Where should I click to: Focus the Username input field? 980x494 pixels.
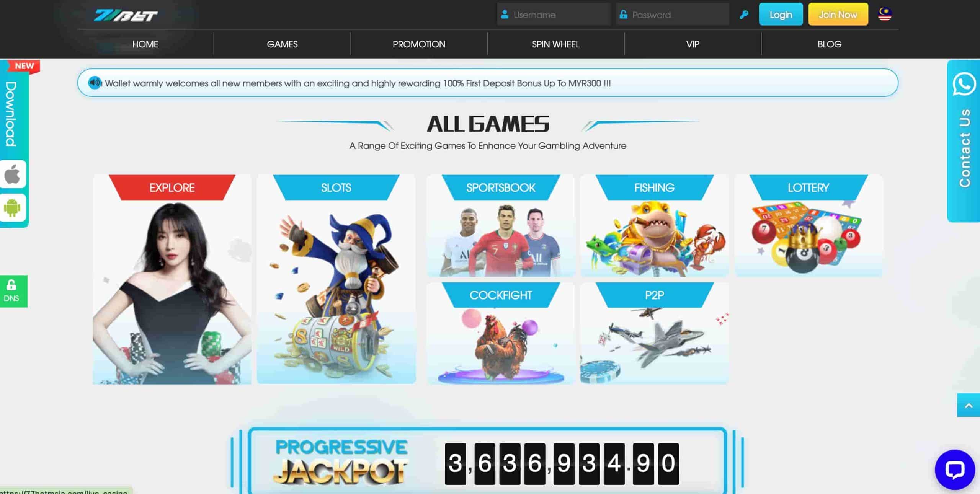(554, 15)
